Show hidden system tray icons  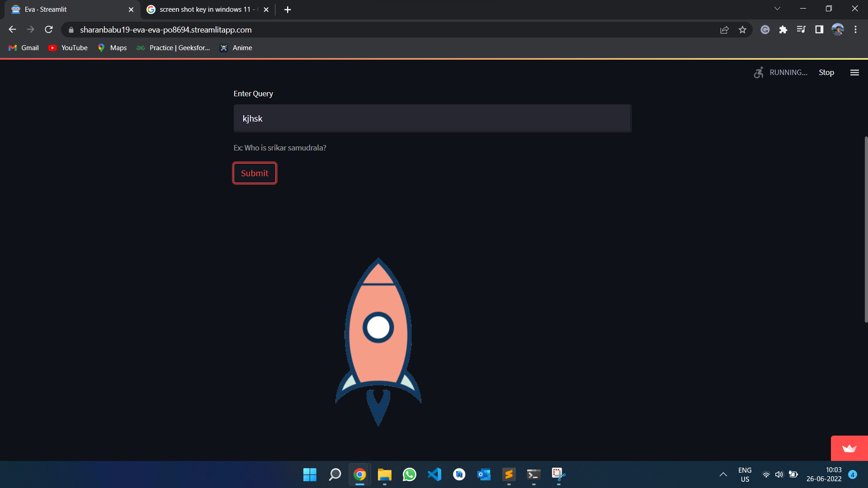tap(723, 474)
